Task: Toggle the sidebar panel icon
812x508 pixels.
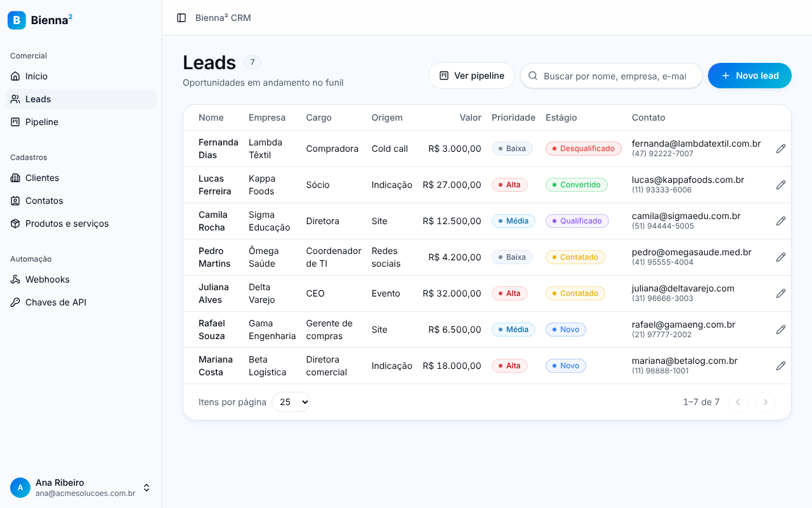Action: [181, 18]
